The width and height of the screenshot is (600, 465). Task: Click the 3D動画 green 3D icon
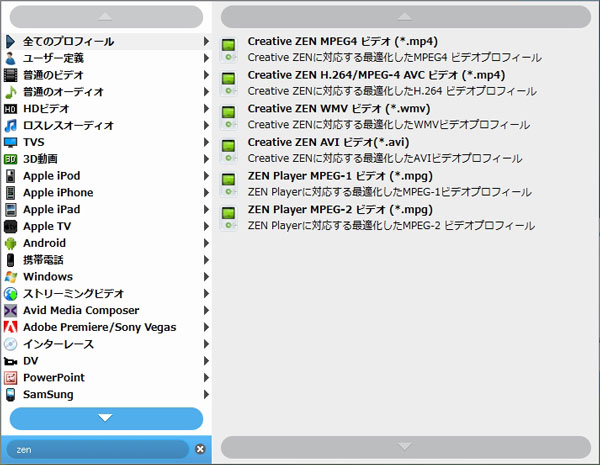(11, 159)
